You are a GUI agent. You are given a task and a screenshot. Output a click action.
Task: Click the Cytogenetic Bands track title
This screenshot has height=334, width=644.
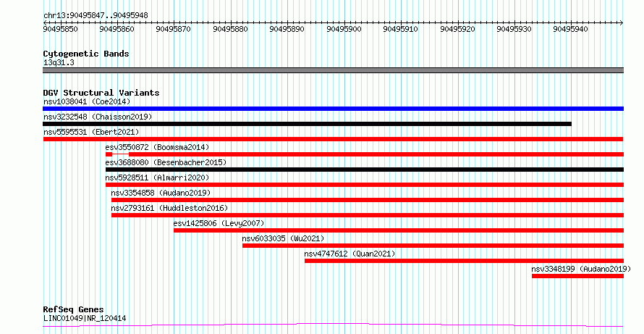(86, 54)
